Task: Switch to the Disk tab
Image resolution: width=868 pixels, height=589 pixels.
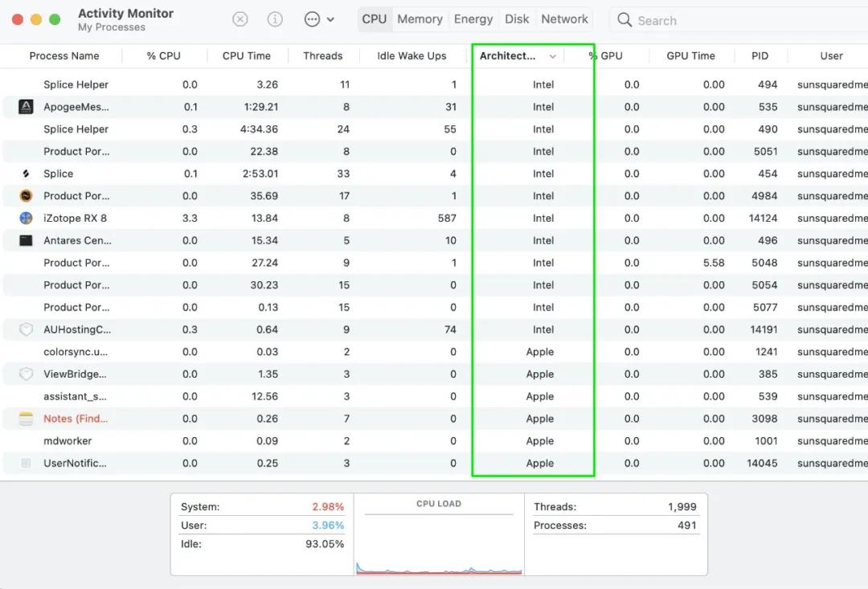Action: pos(517,18)
